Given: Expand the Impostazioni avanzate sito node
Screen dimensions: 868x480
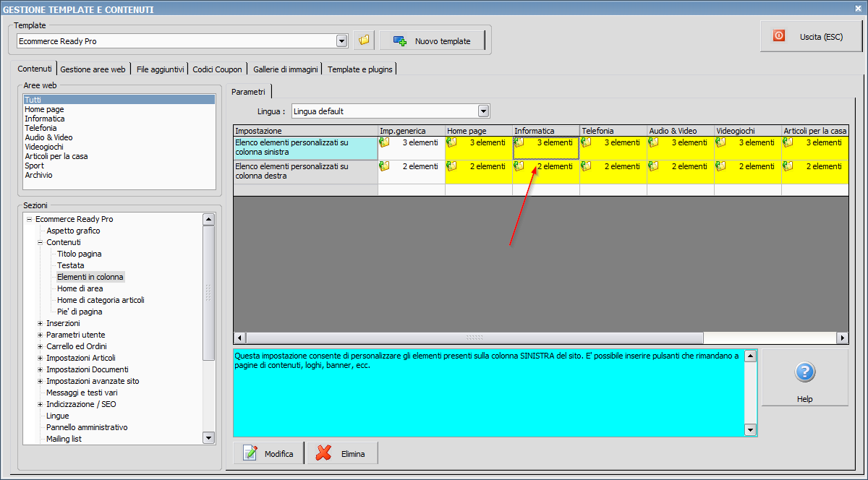Looking at the screenshot, I should [41, 381].
